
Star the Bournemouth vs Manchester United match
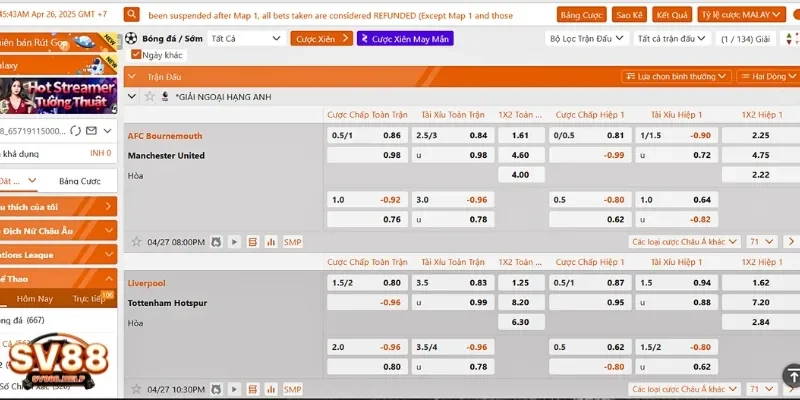pos(136,242)
